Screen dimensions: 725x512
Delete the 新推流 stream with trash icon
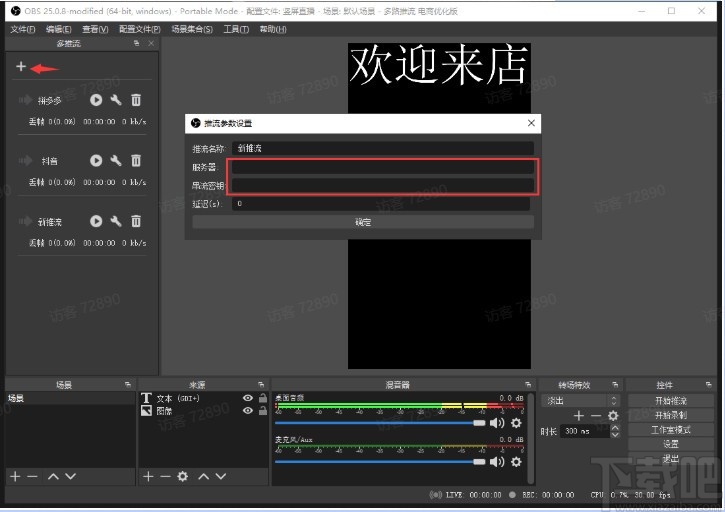pyautogui.click(x=136, y=221)
